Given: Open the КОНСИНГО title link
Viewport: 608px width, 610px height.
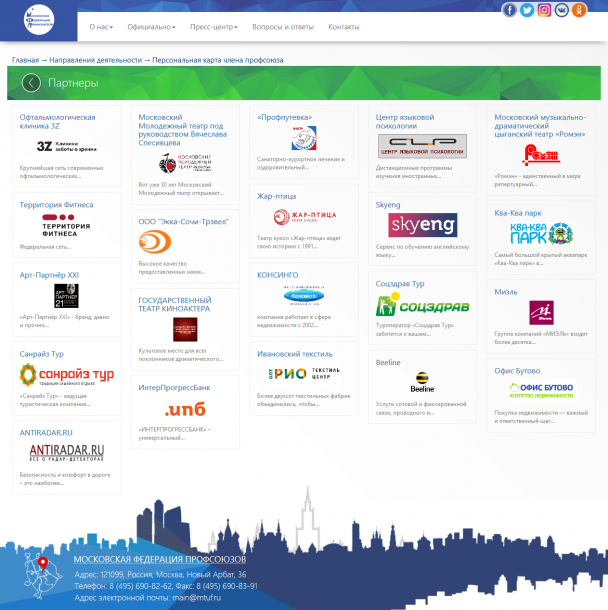Looking at the screenshot, I should pyautogui.click(x=278, y=275).
